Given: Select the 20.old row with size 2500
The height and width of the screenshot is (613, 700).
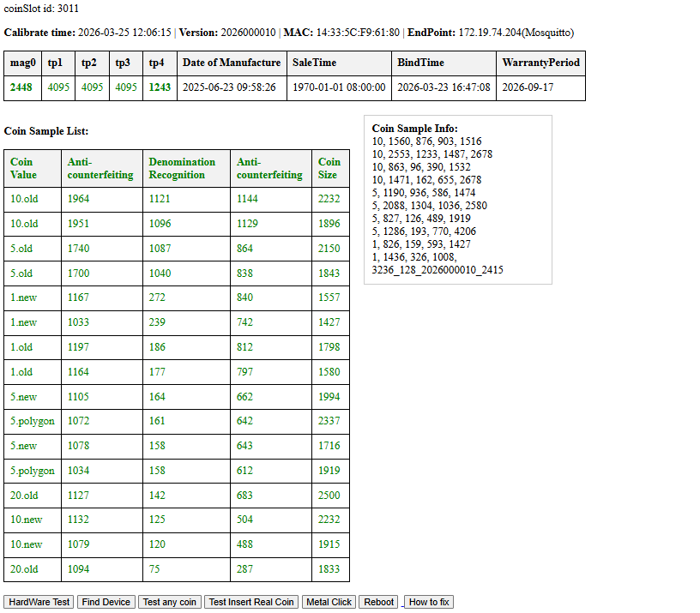Looking at the screenshot, I should coord(177,496).
